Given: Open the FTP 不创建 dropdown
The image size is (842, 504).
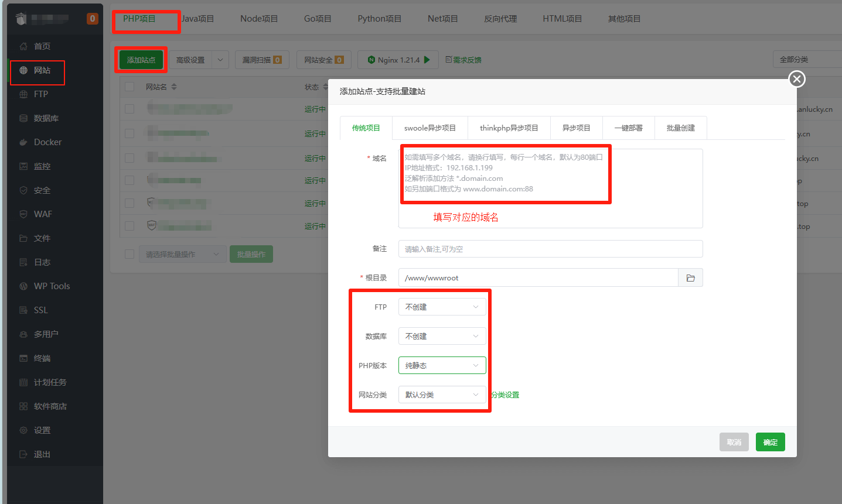Looking at the screenshot, I should tap(442, 307).
